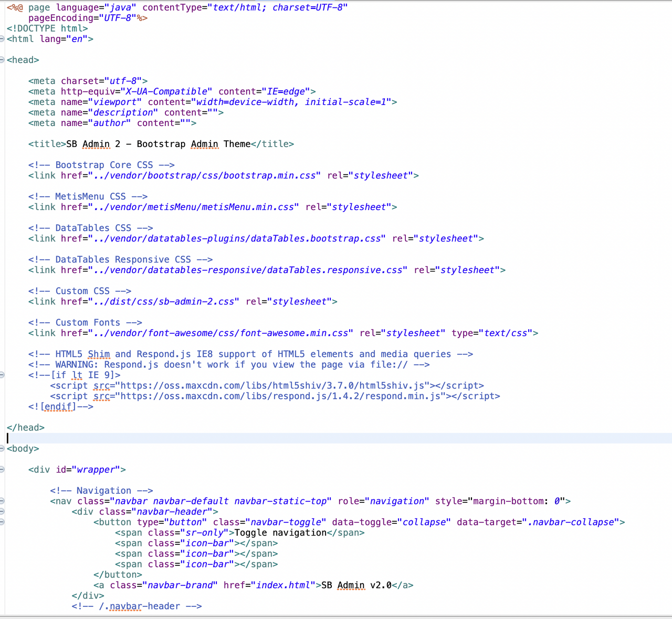Click the "SB Admin v2.0" link text

(356, 585)
